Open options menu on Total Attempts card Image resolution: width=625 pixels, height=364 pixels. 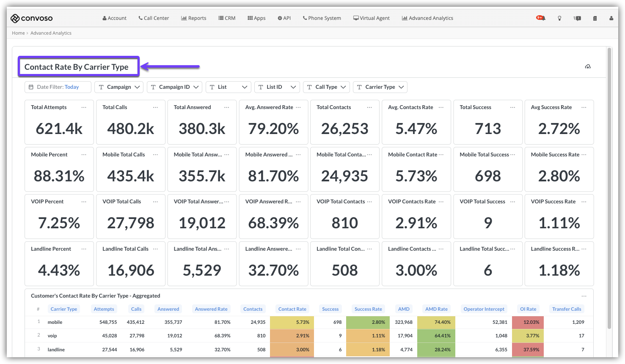(84, 107)
